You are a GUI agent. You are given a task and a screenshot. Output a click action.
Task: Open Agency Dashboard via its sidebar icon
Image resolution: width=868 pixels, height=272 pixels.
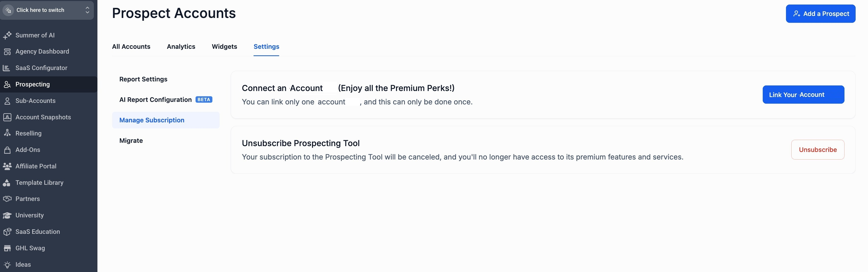coord(7,52)
